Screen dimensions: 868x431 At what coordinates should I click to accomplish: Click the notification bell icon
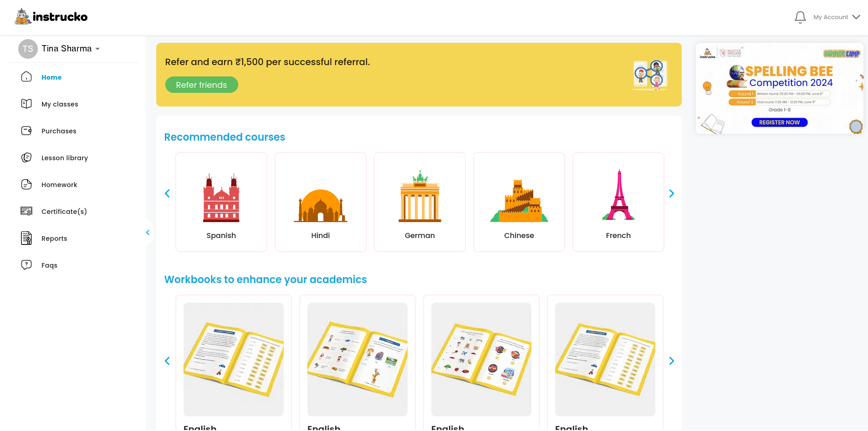pos(800,17)
